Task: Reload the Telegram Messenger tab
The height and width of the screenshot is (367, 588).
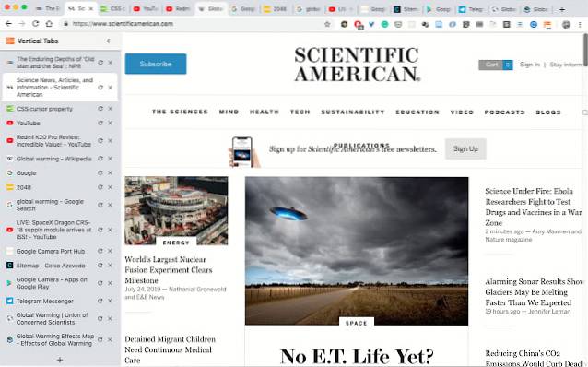Action: (x=100, y=301)
